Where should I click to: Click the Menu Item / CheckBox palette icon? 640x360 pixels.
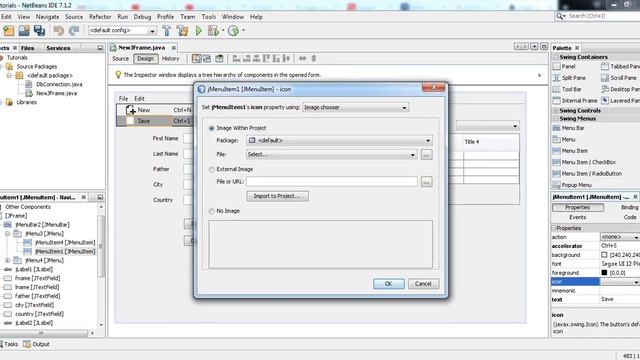click(x=556, y=162)
